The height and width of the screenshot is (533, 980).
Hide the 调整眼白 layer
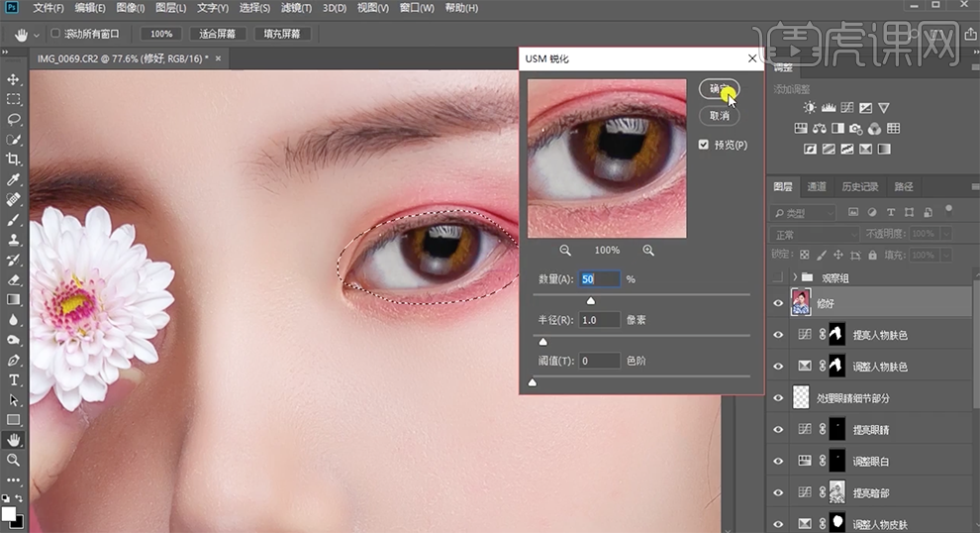(x=778, y=461)
